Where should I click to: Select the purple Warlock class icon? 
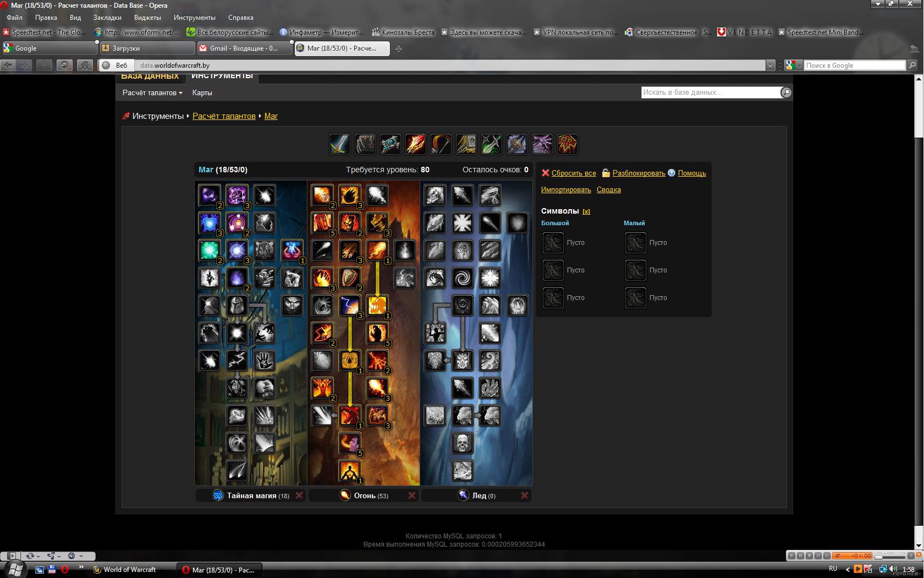point(542,144)
